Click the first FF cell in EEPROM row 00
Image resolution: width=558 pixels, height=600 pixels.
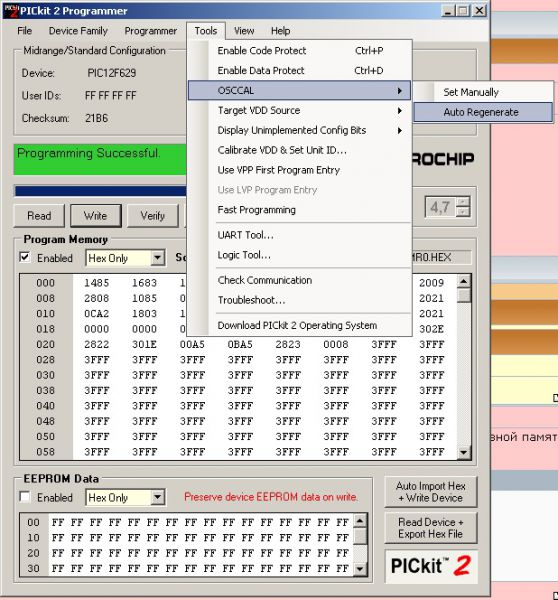click(58, 522)
